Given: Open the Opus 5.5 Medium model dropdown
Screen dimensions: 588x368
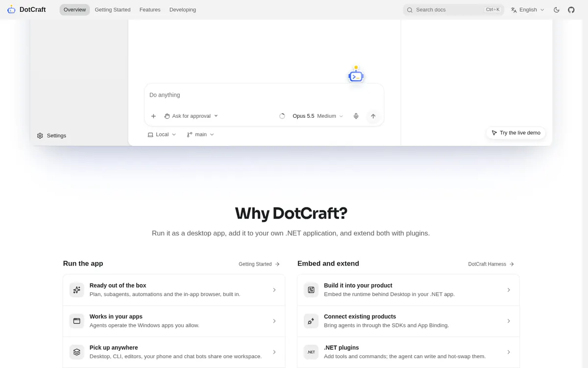Looking at the screenshot, I should 318,116.
